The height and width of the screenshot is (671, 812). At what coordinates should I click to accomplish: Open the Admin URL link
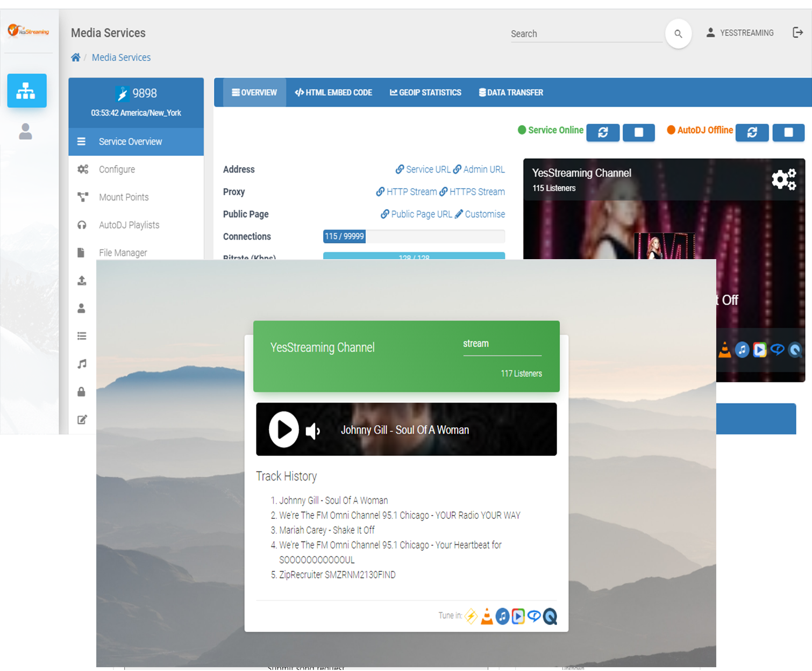click(x=479, y=169)
